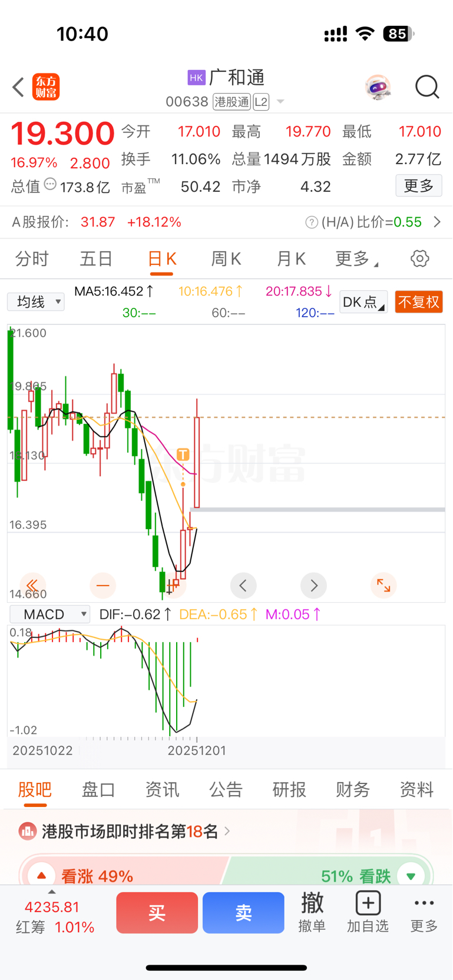Image resolution: width=453 pixels, height=980 pixels.
Task: Open the 均线 indicator dropdown
Action: point(36,302)
